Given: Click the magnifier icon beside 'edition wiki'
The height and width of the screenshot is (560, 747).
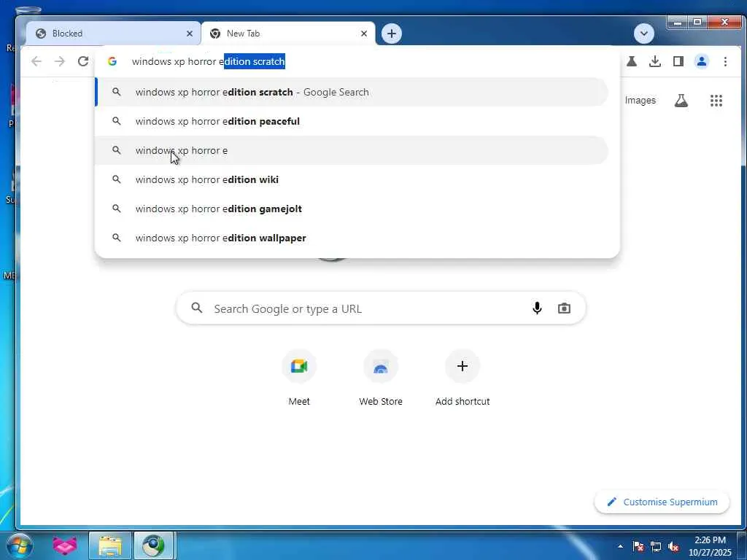Looking at the screenshot, I should point(116,179).
